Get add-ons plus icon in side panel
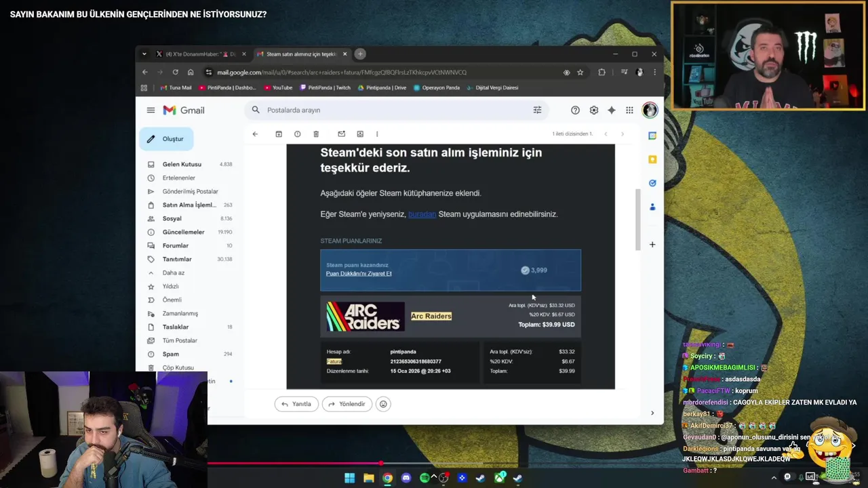The height and width of the screenshot is (488, 868). 652,244
